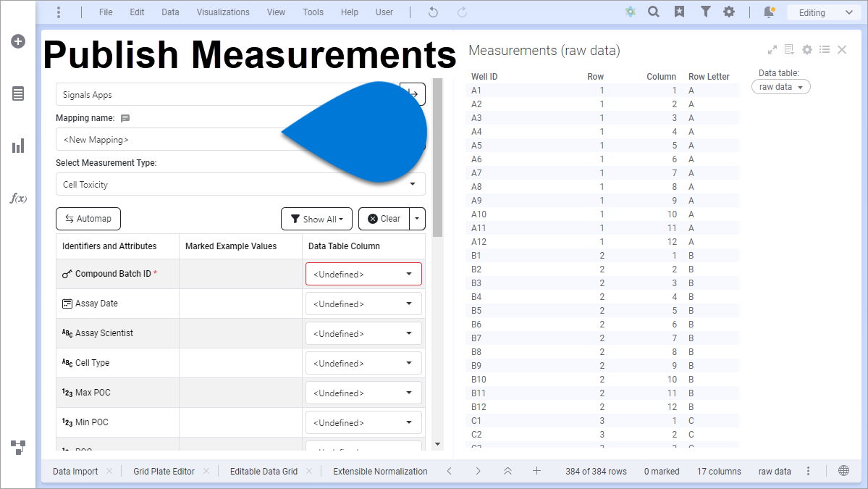Click the double up chevron page list icon
The width and height of the screenshot is (868, 489).
coord(507,472)
